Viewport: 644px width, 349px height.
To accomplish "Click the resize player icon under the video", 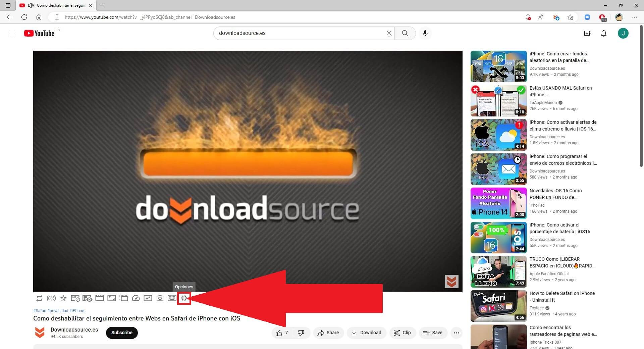I will (112, 298).
